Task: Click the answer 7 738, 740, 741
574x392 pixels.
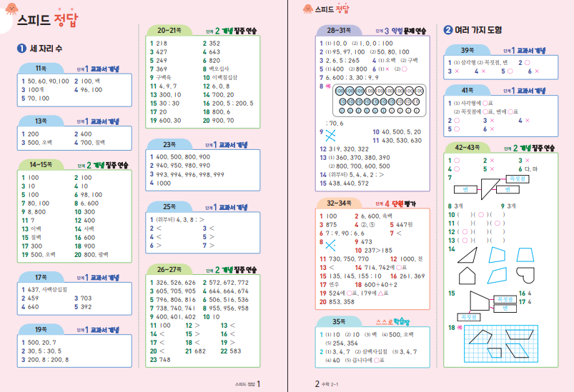Action: [173, 308]
